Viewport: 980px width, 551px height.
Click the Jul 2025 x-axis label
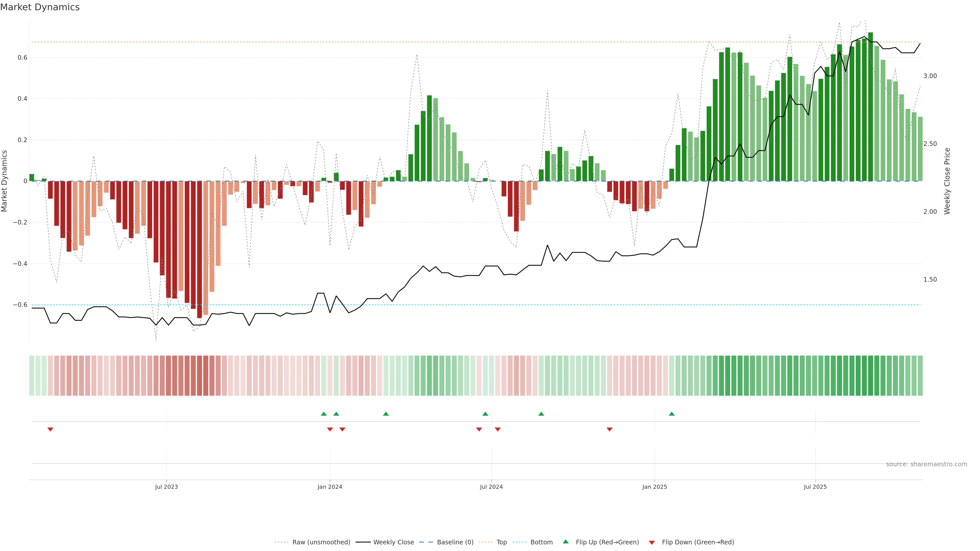coord(815,487)
